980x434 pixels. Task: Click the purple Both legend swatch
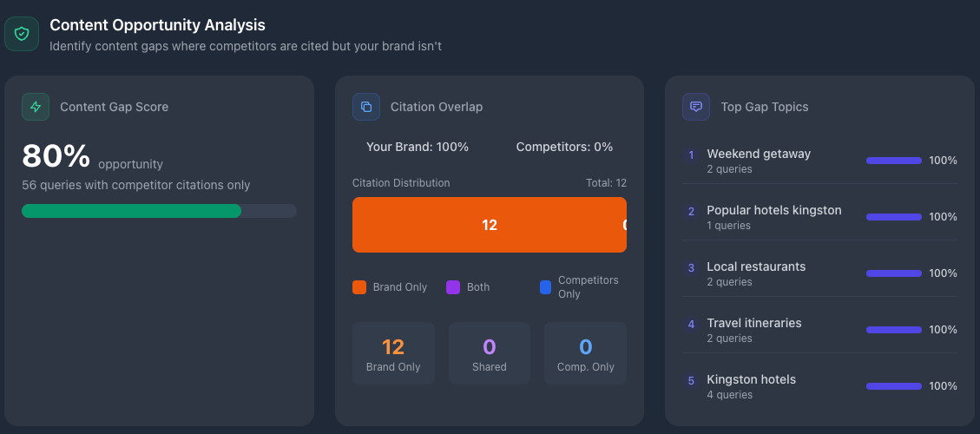452,287
